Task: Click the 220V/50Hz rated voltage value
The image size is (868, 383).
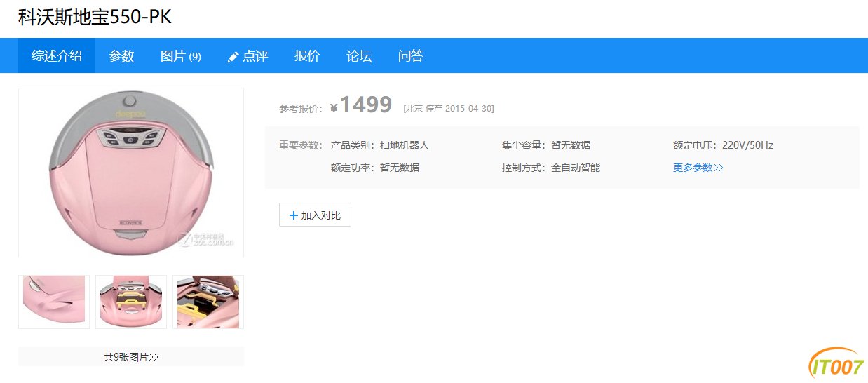Action: pos(747,145)
